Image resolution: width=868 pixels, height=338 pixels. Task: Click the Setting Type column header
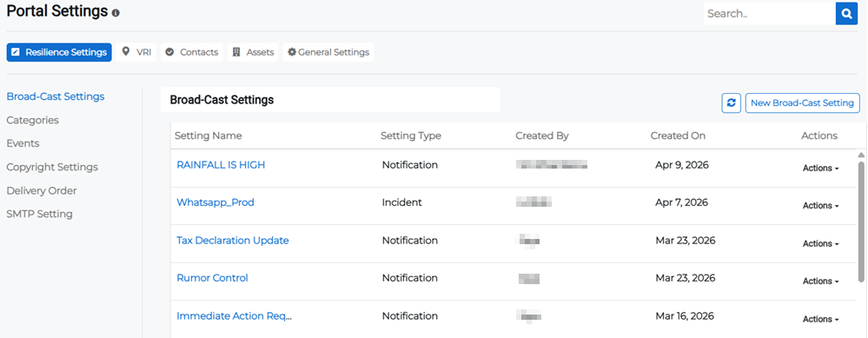click(411, 136)
